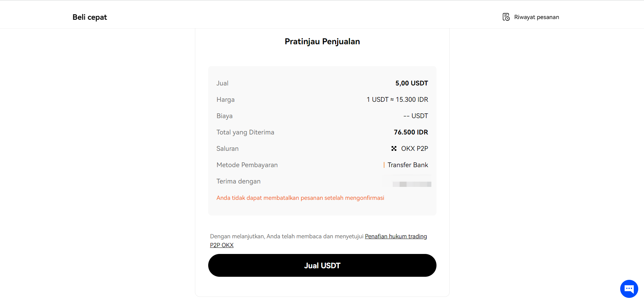Open order history via clock-document icon
The height and width of the screenshot is (304, 644).
pyautogui.click(x=506, y=17)
